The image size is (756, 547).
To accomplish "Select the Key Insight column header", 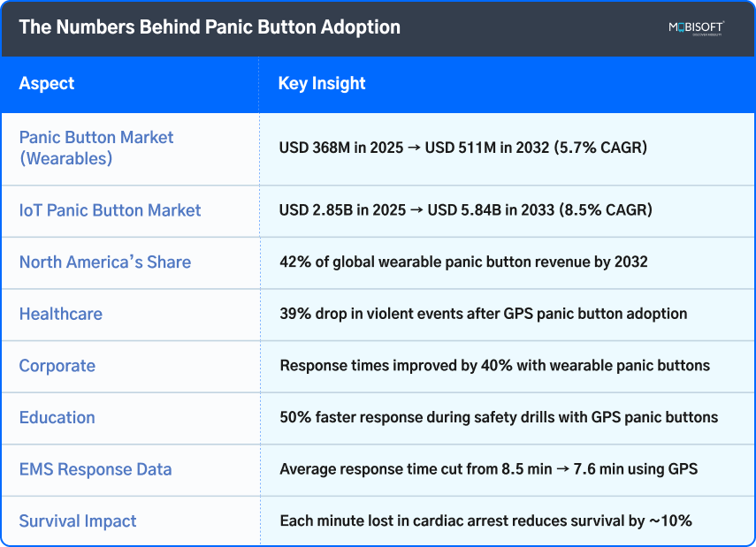I will (x=322, y=84).
